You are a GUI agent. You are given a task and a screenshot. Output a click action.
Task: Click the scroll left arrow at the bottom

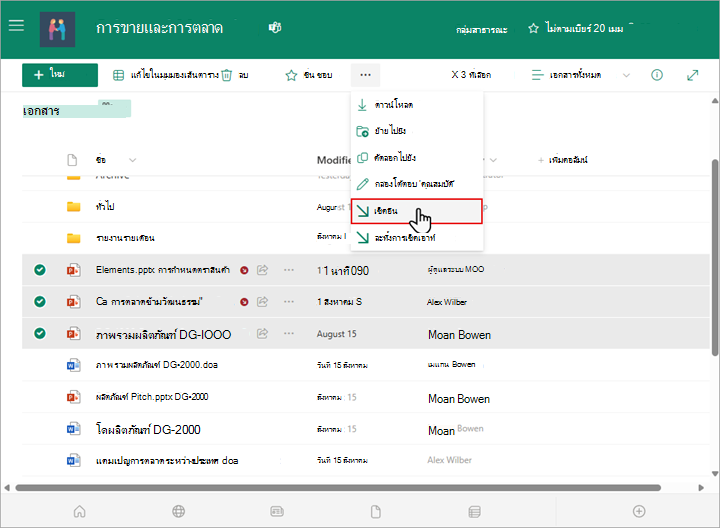(x=7, y=488)
